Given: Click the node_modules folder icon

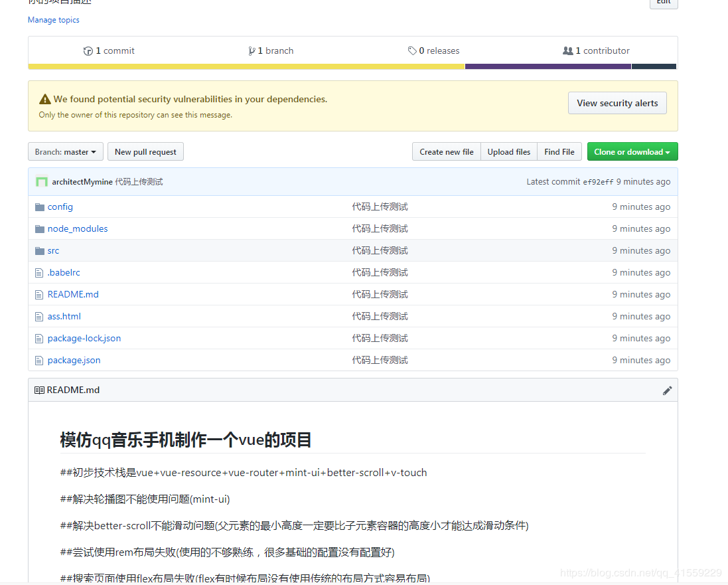Looking at the screenshot, I should (39, 229).
